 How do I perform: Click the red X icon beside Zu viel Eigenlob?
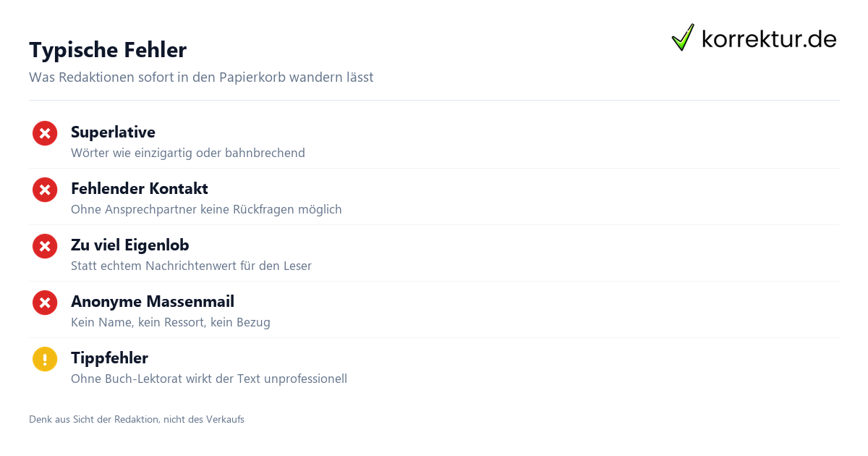click(45, 246)
